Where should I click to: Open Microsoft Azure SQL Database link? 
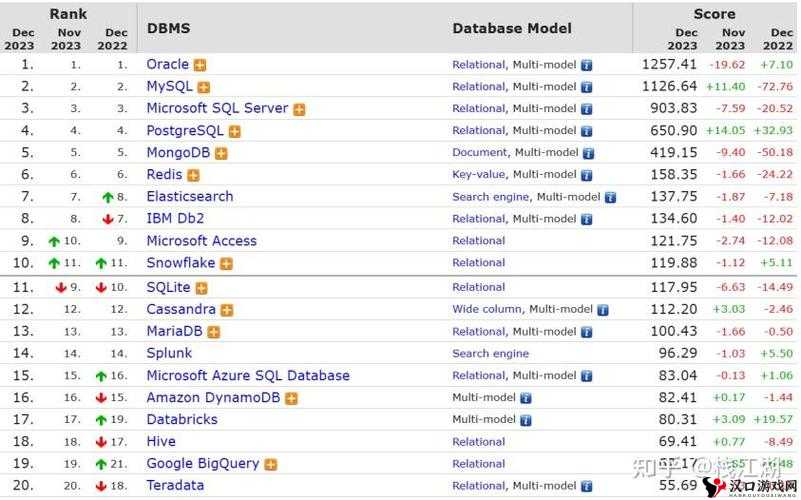(248, 376)
